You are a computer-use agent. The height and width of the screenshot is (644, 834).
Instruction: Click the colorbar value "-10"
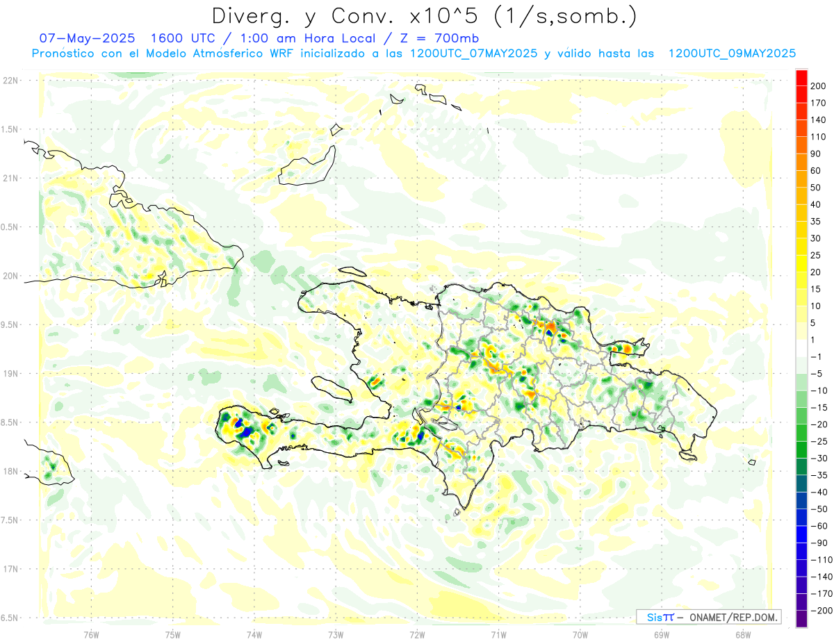[819, 390]
